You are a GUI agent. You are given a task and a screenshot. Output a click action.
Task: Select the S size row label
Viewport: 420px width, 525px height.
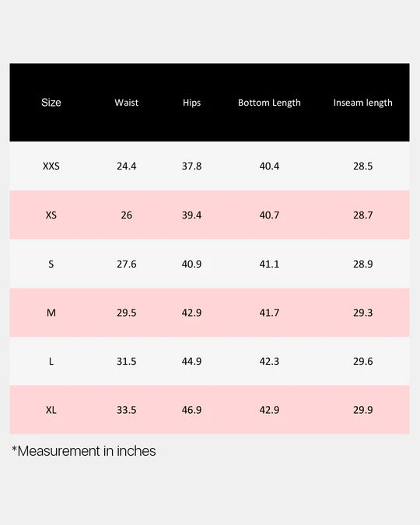51,264
